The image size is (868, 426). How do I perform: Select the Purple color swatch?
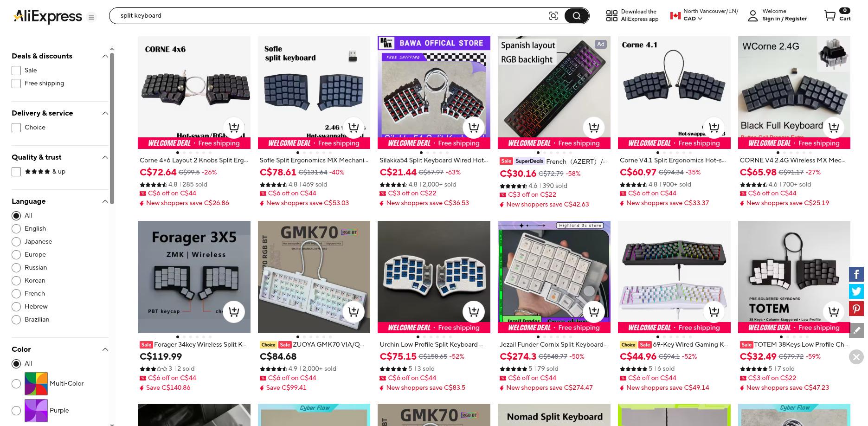pos(36,410)
